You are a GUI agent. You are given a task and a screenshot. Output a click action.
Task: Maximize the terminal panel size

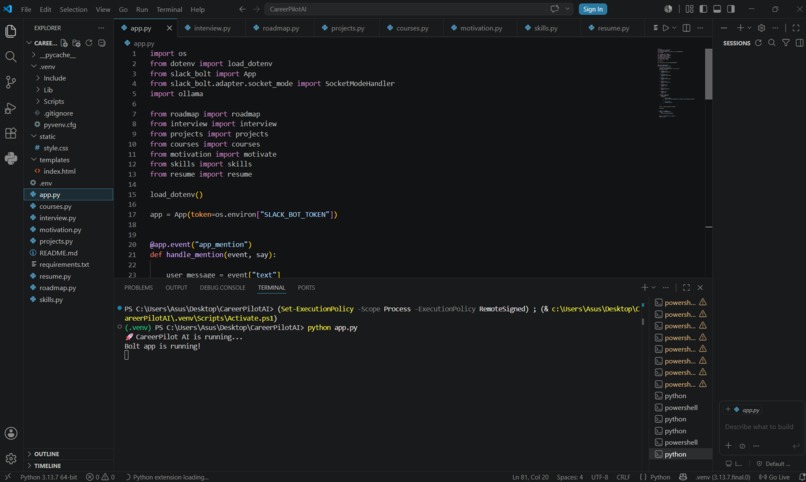coord(686,288)
